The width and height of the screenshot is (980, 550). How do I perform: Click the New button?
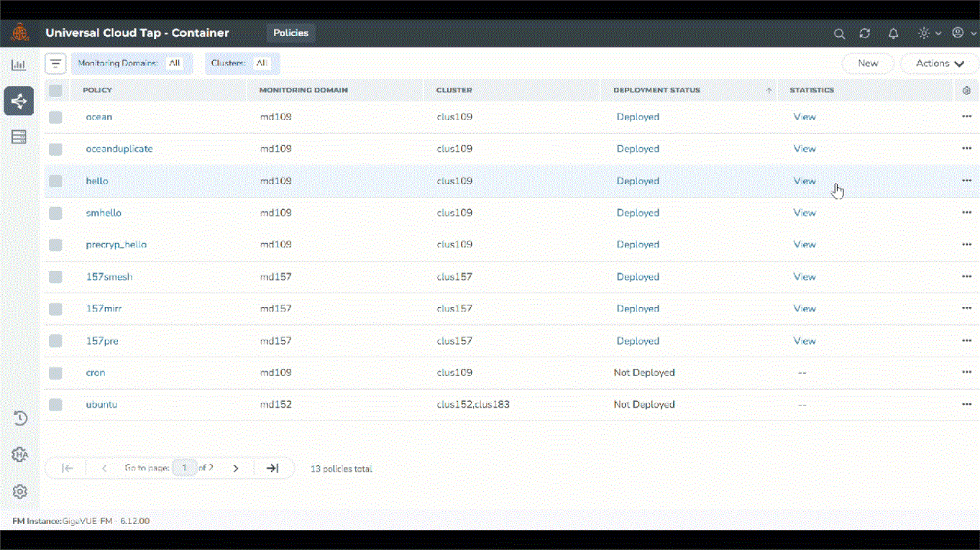point(868,63)
